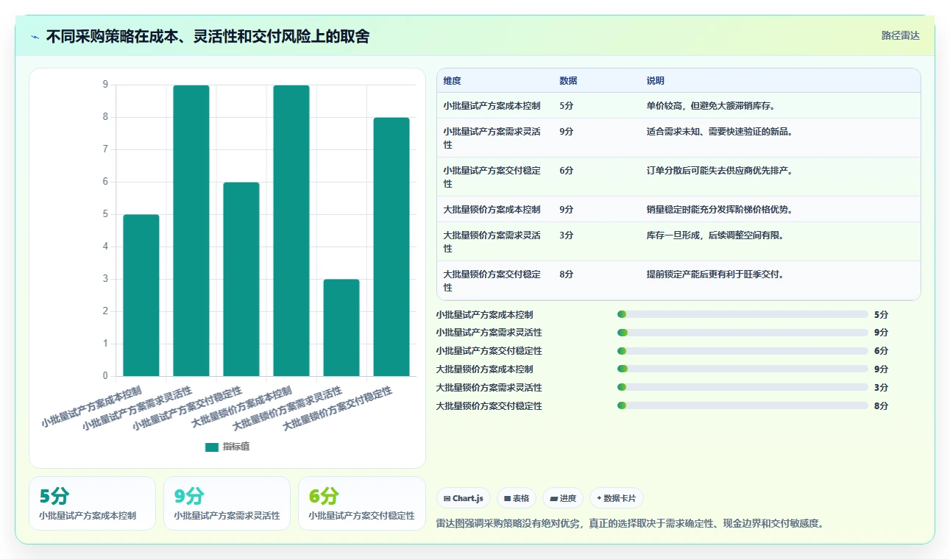Click the 进度 tag chip
950x560 pixels.
(x=562, y=498)
